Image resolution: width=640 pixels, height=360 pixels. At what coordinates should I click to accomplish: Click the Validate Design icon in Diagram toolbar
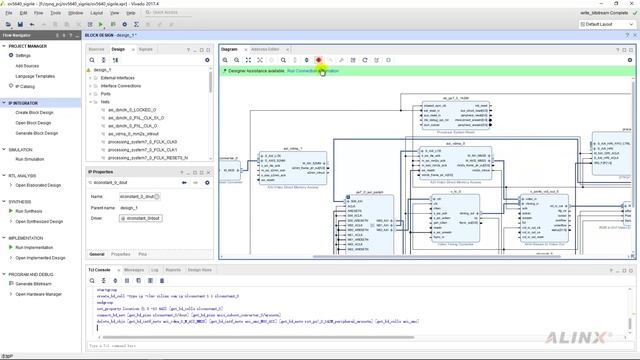click(x=353, y=60)
